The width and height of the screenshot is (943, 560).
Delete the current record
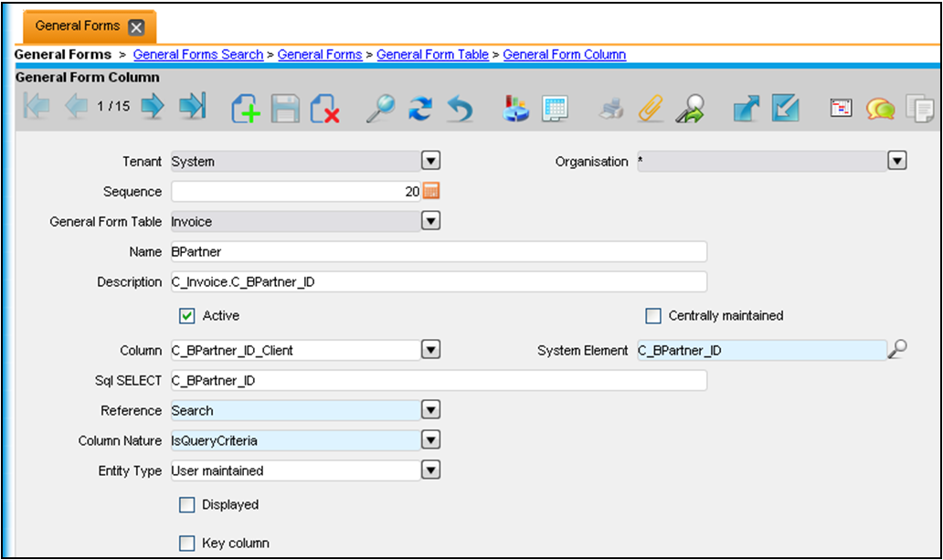pos(324,109)
